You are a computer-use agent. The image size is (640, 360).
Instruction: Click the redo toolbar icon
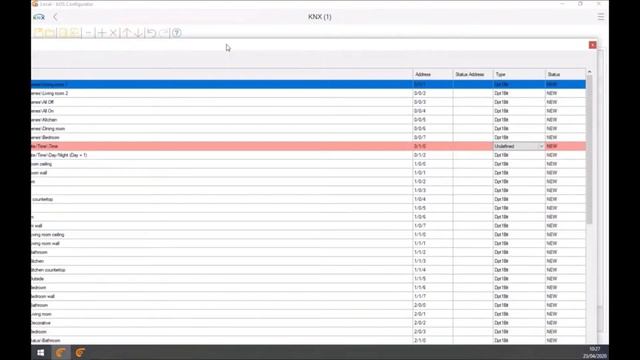[x=164, y=33]
